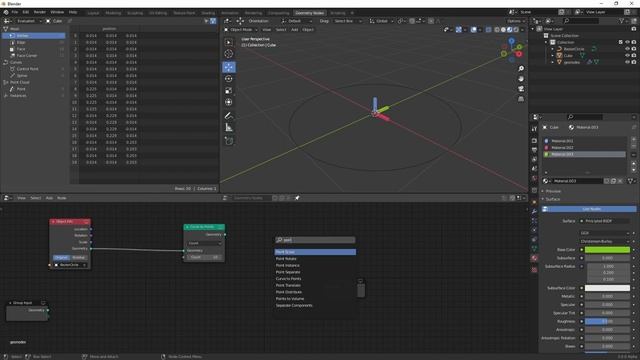
Task: Click the viewport zoom magnifier icon
Action: (521, 69)
